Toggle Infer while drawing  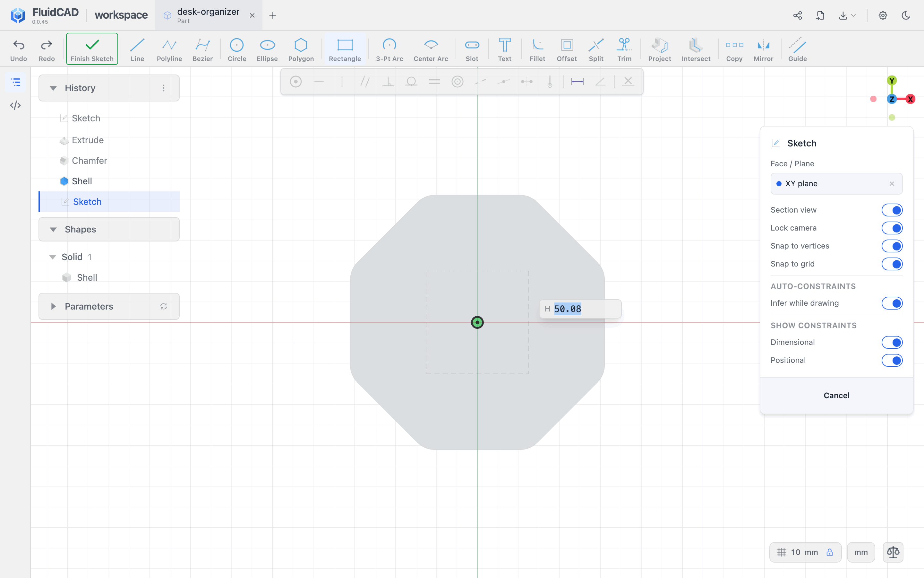pyautogui.click(x=892, y=303)
